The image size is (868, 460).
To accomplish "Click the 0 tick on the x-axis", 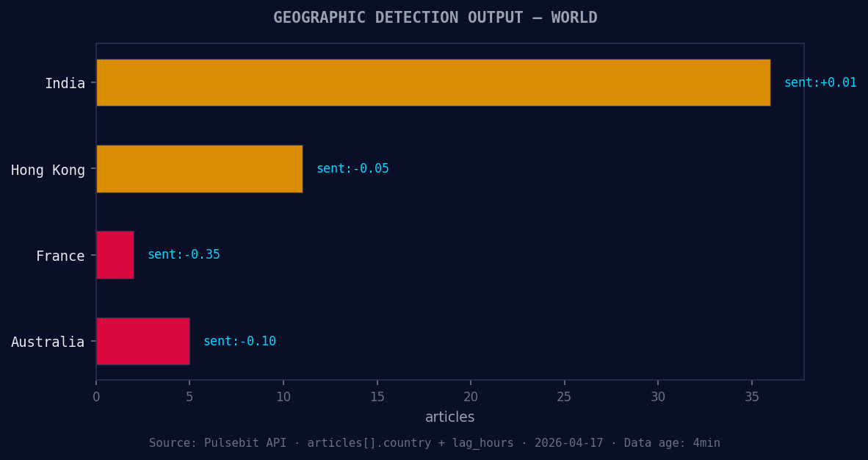I will click(95, 396).
